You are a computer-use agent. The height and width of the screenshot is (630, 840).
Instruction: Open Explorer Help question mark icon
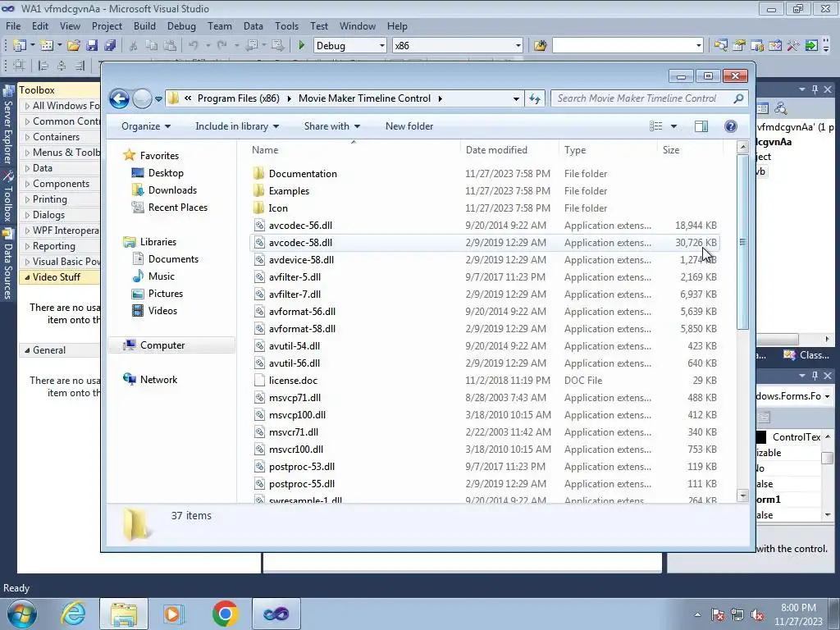pyautogui.click(x=731, y=126)
